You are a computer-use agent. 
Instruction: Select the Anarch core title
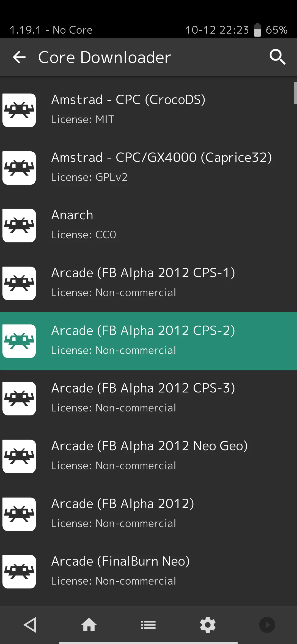[72, 215]
